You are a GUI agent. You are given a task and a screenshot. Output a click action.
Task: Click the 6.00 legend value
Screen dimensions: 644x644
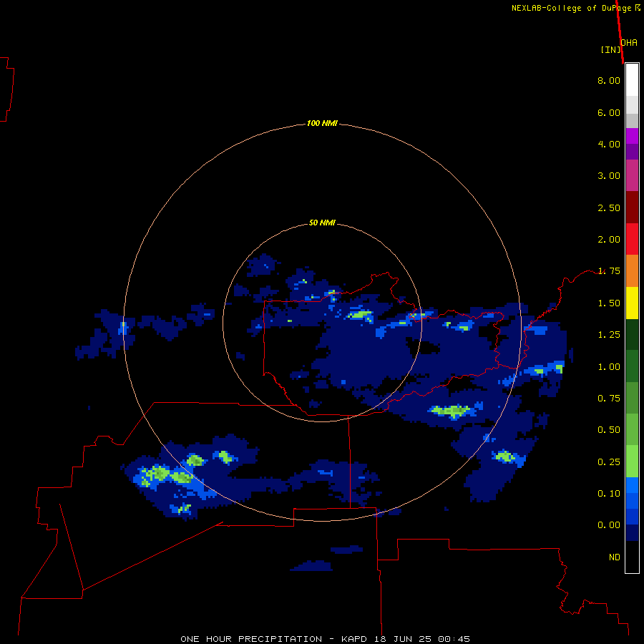609,112
